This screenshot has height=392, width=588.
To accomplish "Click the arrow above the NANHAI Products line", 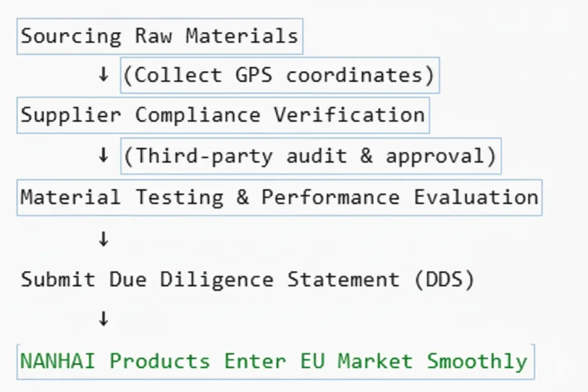I will tap(103, 319).
